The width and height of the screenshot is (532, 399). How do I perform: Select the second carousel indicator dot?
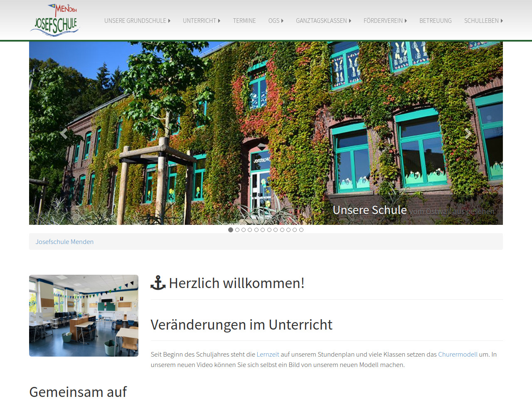(x=237, y=230)
